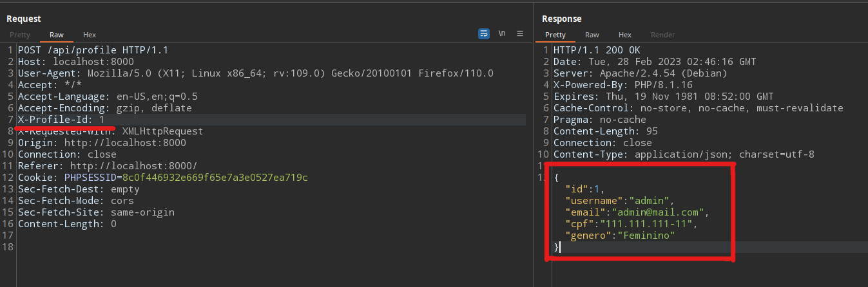
Task: Open the Request editor hamburger menu
Action: [x=520, y=34]
